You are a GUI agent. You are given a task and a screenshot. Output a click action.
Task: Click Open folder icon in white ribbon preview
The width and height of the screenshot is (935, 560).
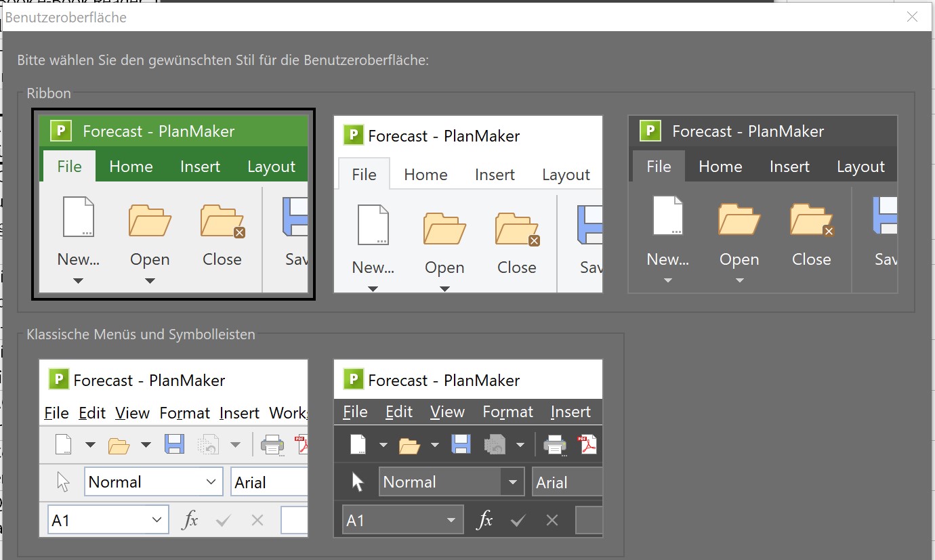pyautogui.click(x=444, y=228)
